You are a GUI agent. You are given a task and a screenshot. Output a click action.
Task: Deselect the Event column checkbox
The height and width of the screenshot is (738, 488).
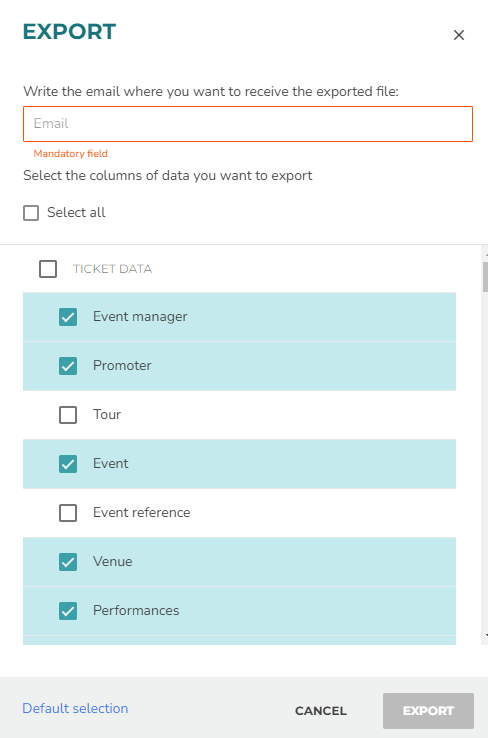pyautogui.click(x=68, y=464)
